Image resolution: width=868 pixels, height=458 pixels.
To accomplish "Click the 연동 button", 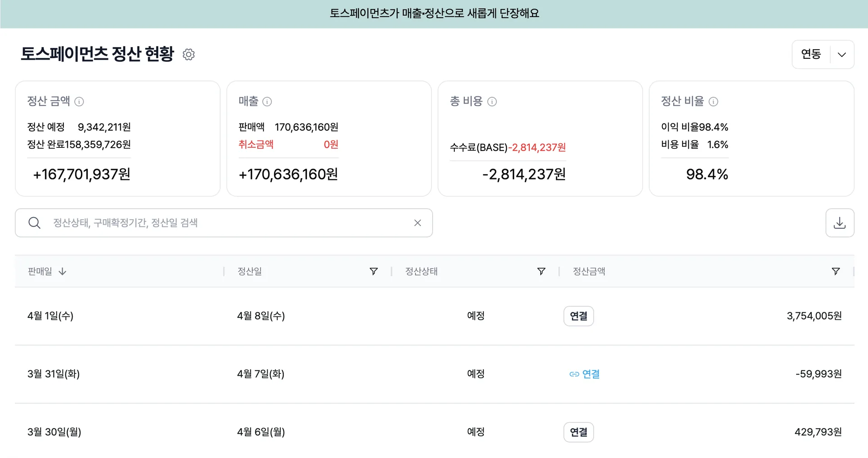I will (x=811, y=54).
